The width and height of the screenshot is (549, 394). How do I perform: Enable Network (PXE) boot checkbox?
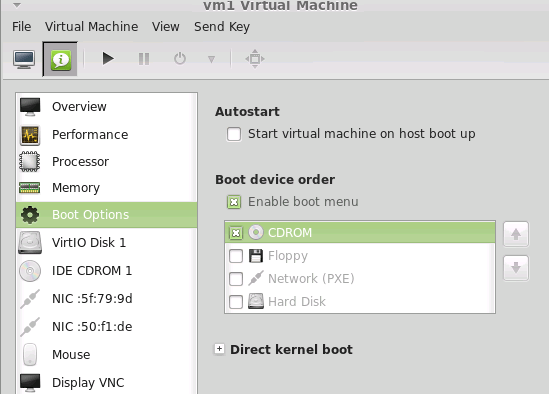pyautogui.click(x=236, y=279)
